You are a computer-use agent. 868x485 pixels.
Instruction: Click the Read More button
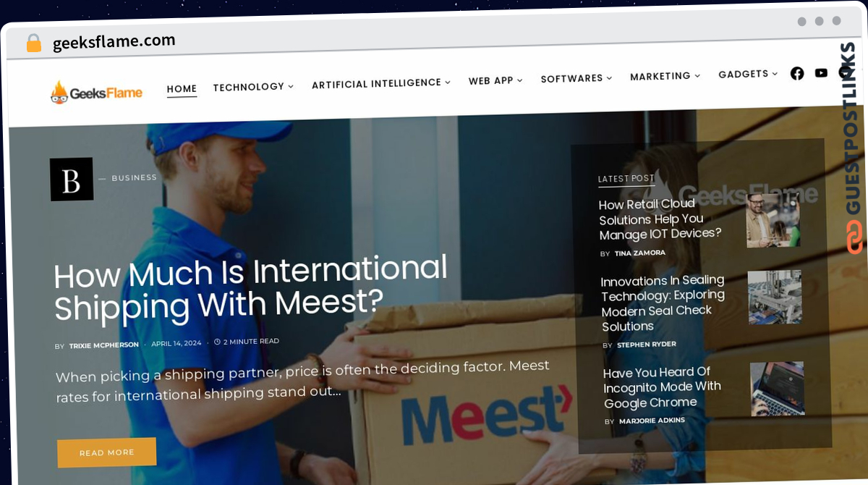pos(107,452)
